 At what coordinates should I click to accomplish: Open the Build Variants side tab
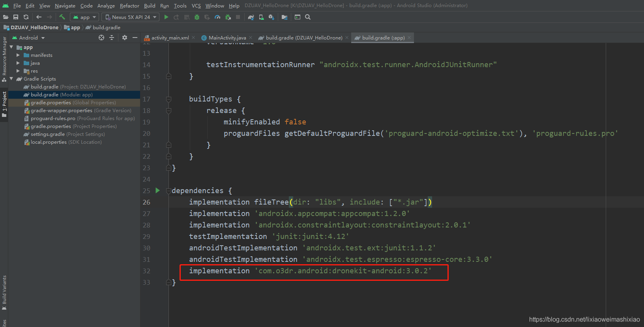pos(4,292)
